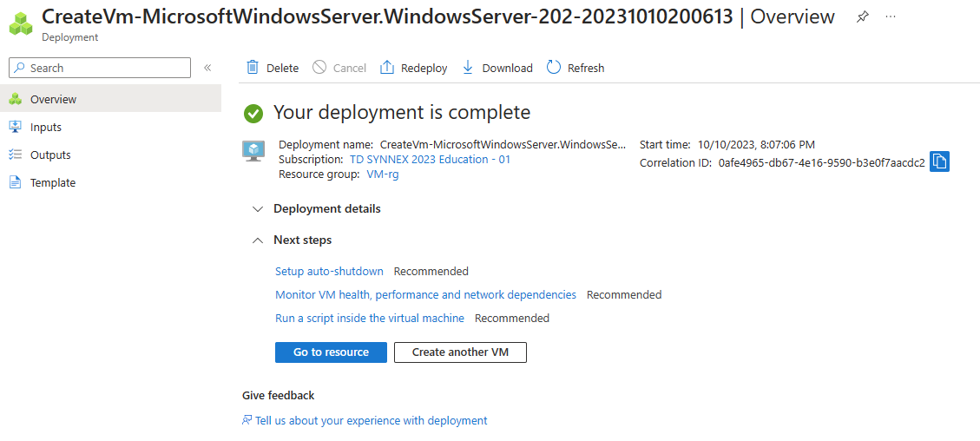Viewport: 980px width, 441px height.
Task: Pin the deployment blade to dashboard
Action: 863,16
